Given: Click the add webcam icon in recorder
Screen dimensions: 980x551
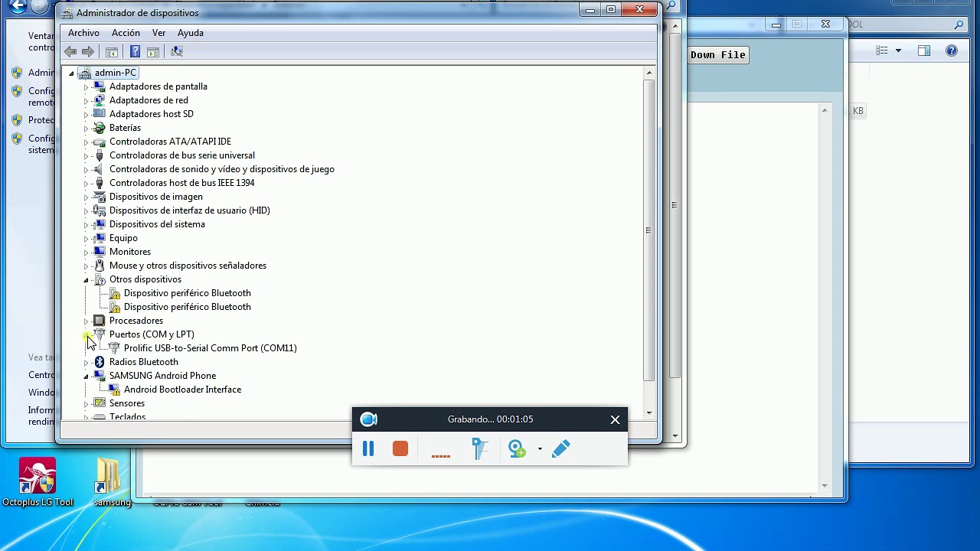Looking at the screenshot, I should 518,448.
